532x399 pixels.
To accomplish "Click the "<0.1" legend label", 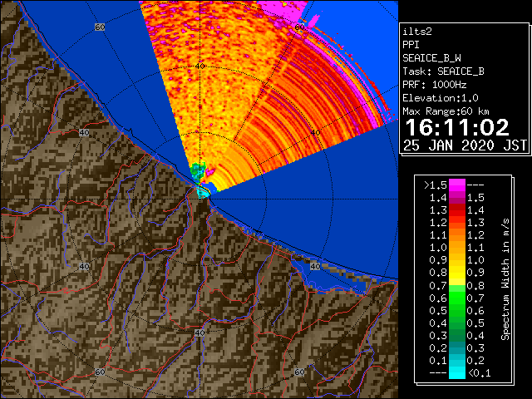I will coord(479,373).
